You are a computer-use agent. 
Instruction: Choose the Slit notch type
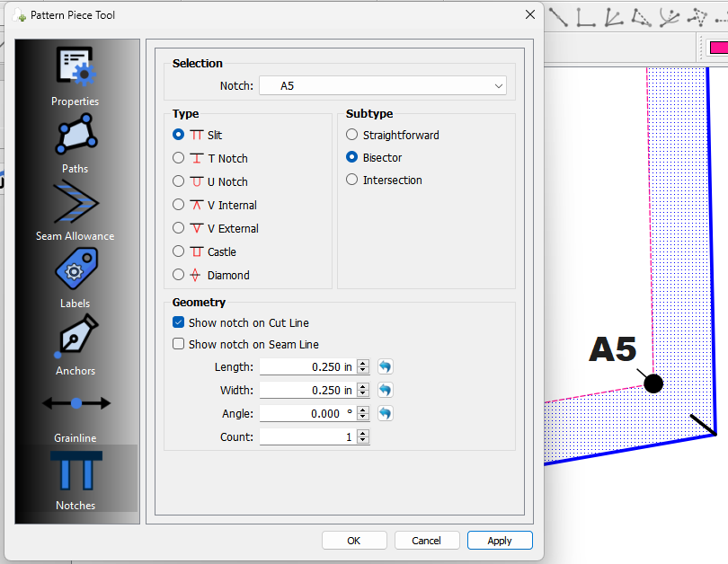coord(178,135)
